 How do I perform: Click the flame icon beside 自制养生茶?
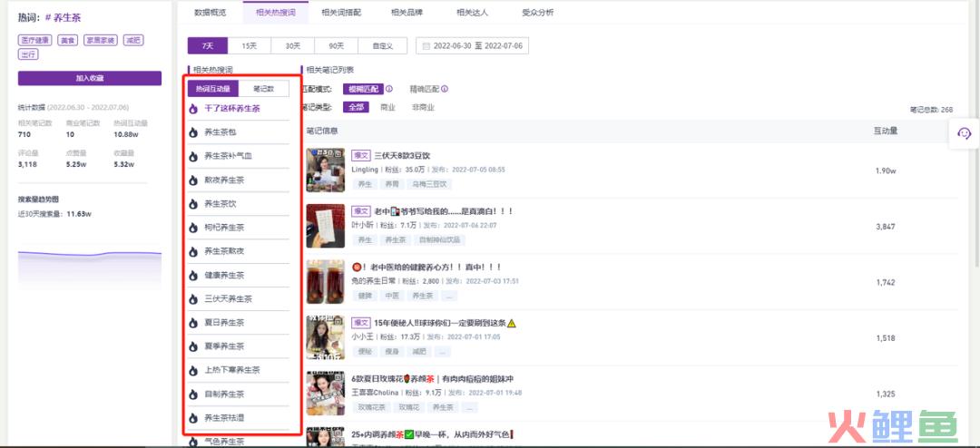point(193,394)
